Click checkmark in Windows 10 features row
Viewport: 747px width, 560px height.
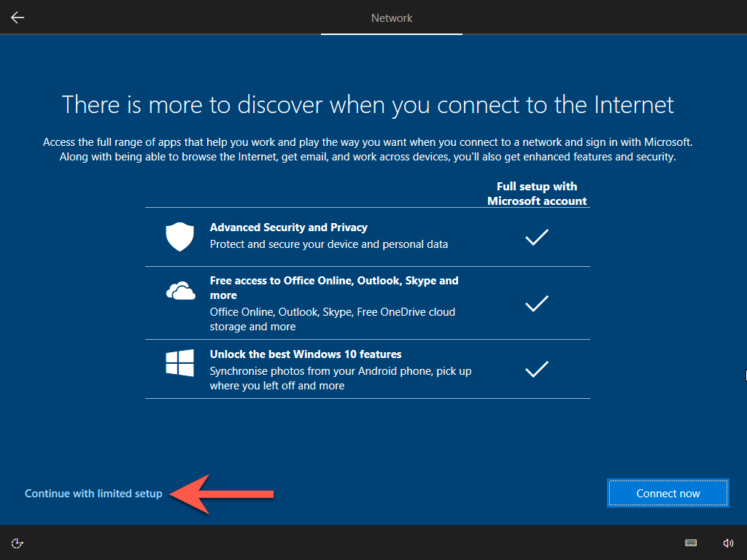point(537,370)
